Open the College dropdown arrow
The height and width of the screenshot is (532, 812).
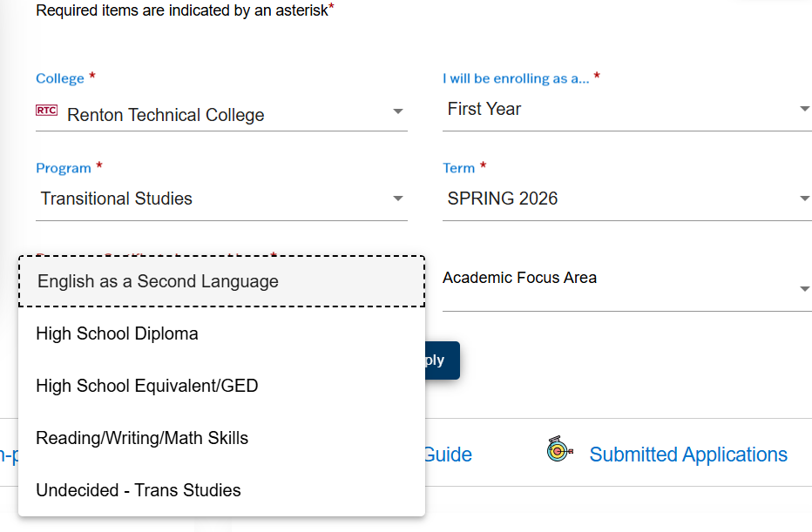[398, 111]
